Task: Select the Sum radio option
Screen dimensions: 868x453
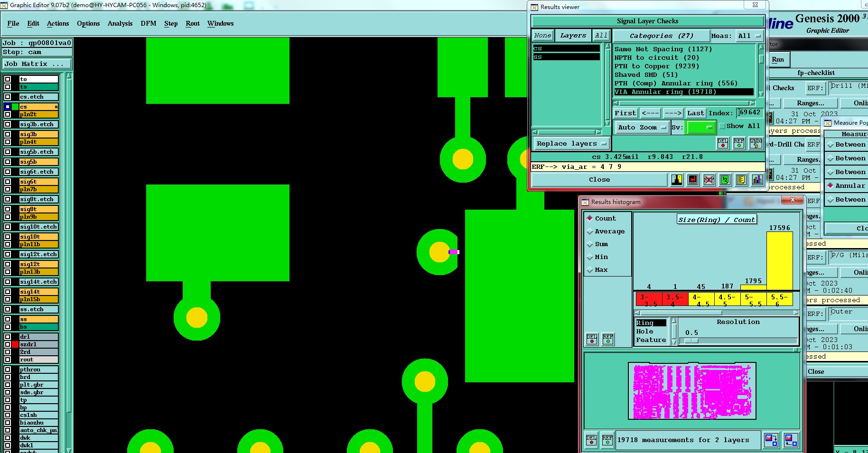Action: pyautogui.click(x=590, y=244)
